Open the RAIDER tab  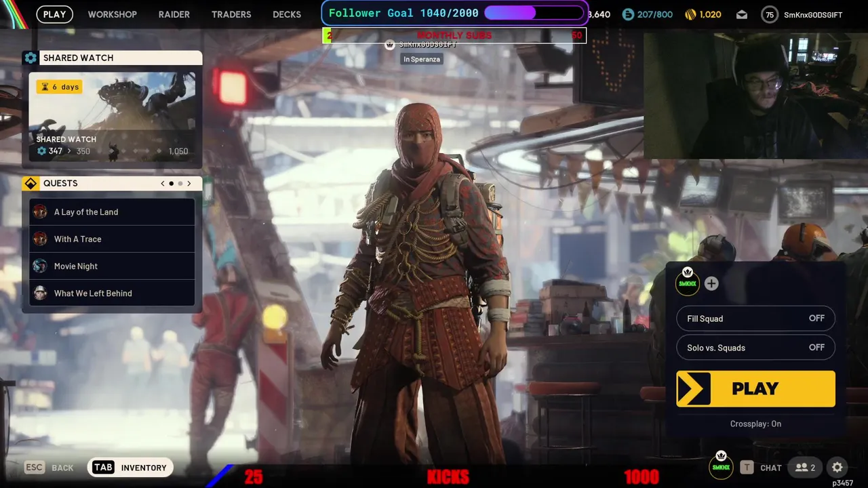[174, 14]
